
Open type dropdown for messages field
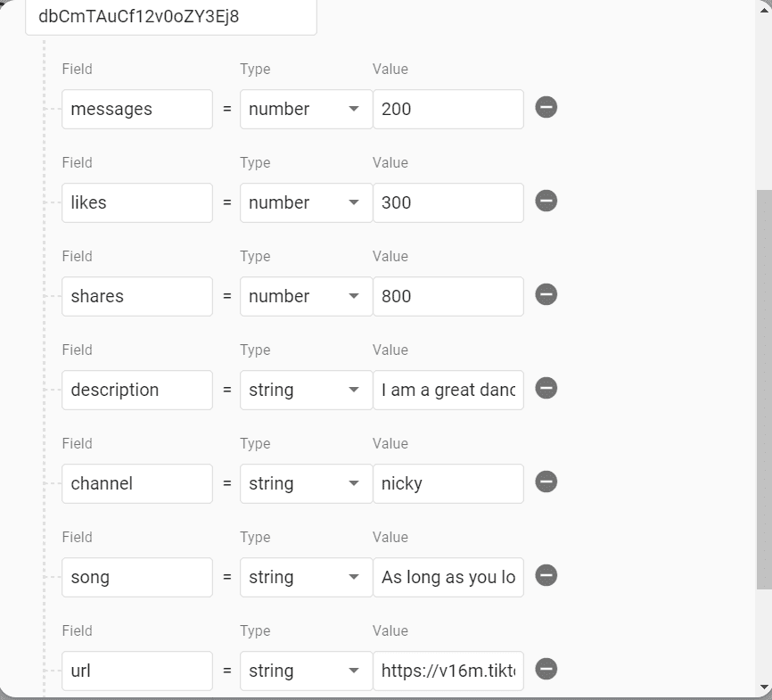[x=306, y=109]
